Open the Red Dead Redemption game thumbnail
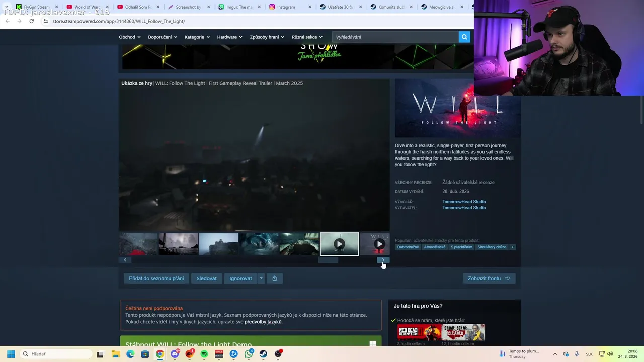This screenshot has height=362, width=644. click(419, 332)
